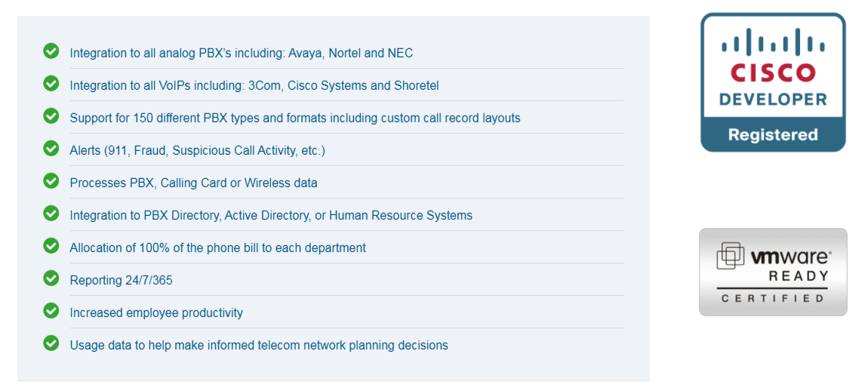Viewport: 868px width, 385px height.
Task: Click the Human Resource Systems integration line
Action: pos(271,216)
